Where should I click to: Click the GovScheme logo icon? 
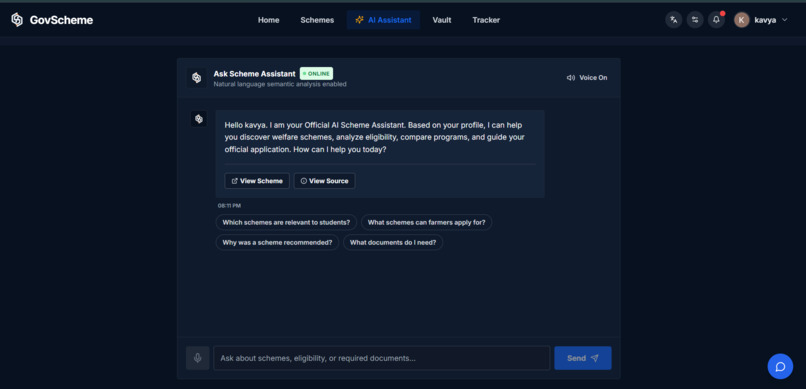point(17,20)
